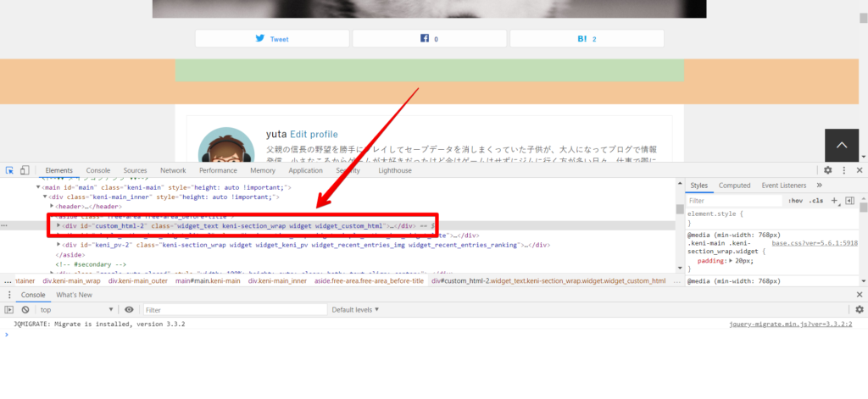Toggle the device toolbar icon
This screenshot has width=868, height=399.
[x=25, y=170]
